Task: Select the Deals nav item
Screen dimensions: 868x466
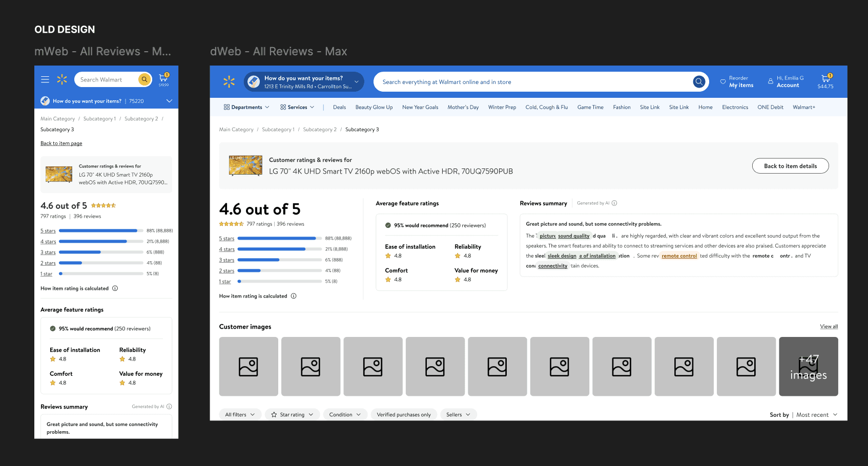Action: 339,107
